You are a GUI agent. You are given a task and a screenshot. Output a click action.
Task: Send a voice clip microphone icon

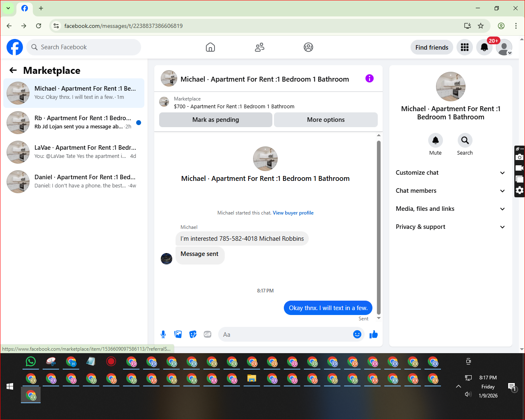[x=163, y=334]
